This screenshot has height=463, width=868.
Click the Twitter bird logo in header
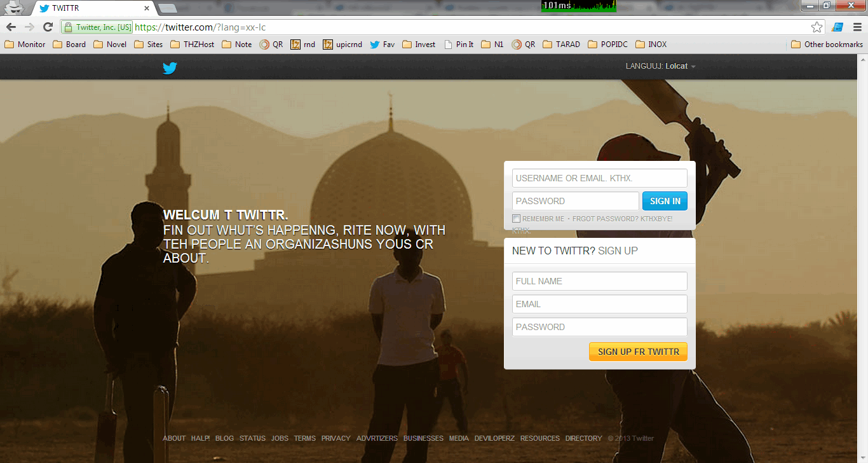[170, 67]
